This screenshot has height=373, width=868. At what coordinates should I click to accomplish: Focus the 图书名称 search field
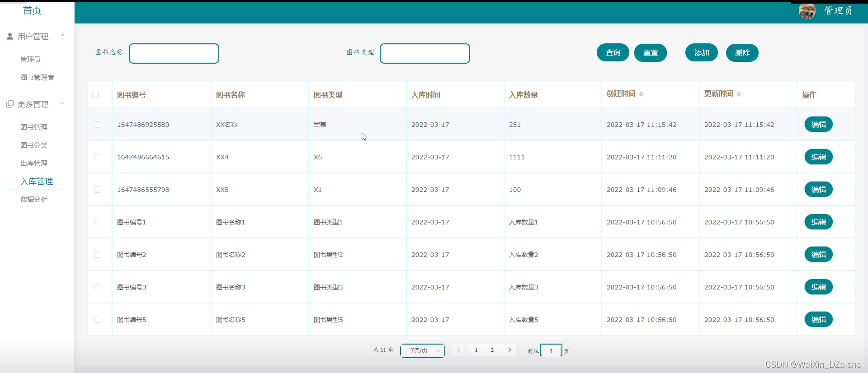click(x=174, y=53)
